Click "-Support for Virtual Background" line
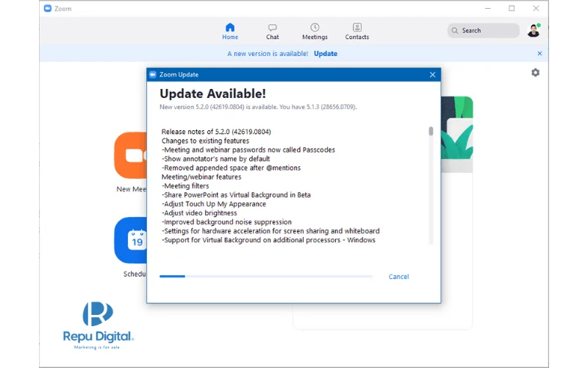Image resolution: width=588 pixels, height=368 pixels. 268,240
